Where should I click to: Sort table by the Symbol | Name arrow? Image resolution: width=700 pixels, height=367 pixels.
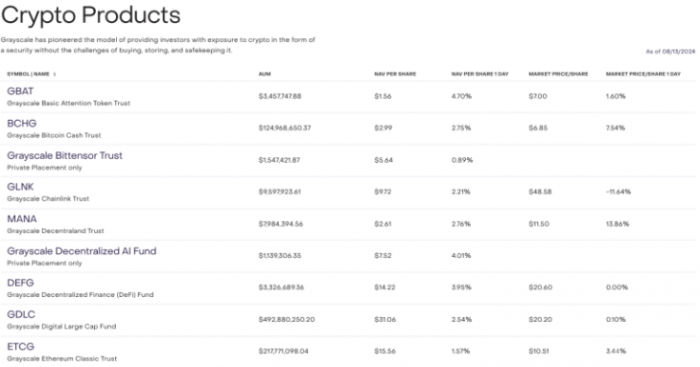click(x=54, y=74)
